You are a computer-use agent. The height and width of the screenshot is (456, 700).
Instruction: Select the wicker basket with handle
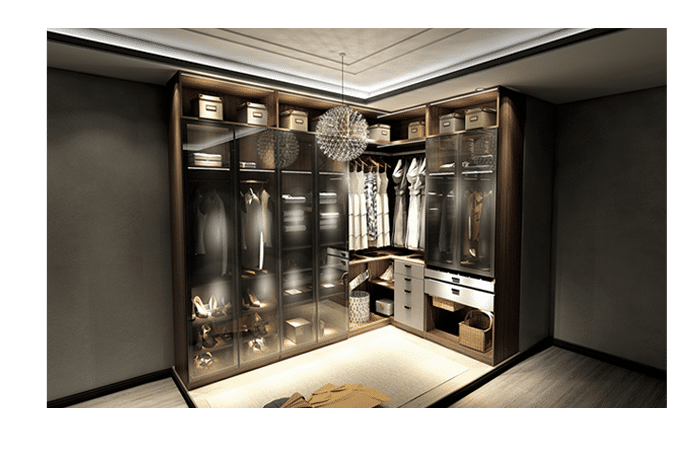[x=476, y=331]
